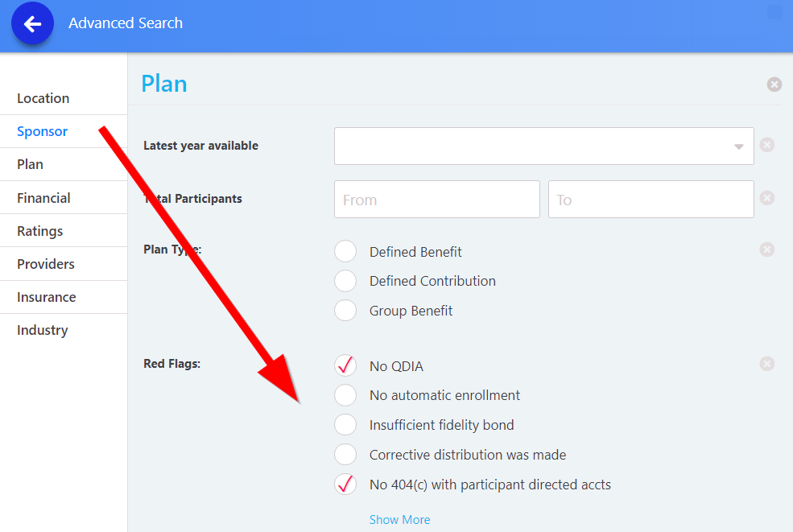793x532 pixels.
Task: Clear the Total Participants range
Action: [x=767, y=198]
